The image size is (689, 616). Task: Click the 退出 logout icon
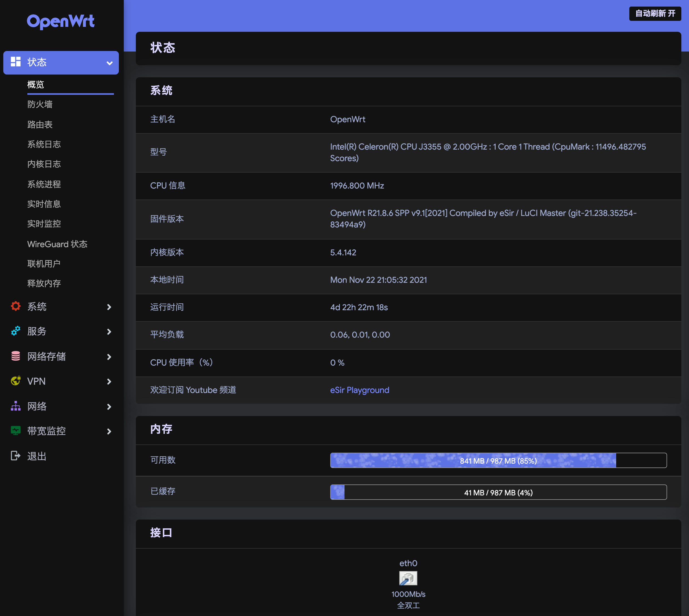16,456
